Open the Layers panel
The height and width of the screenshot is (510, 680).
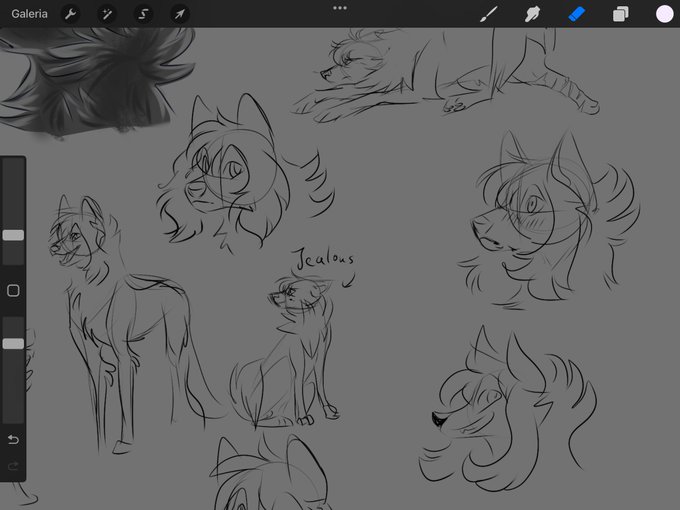[621, 14]
